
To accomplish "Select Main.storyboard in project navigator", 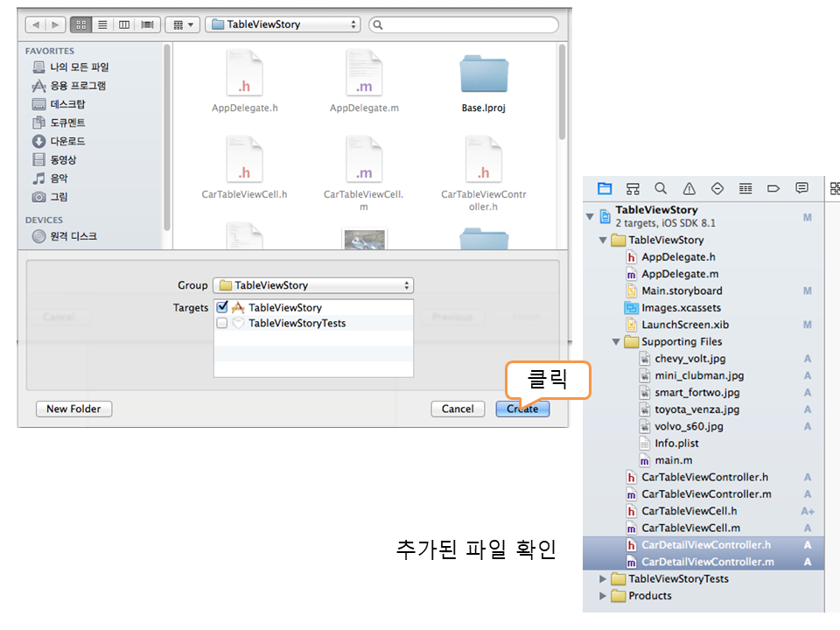I will [682, 290].
